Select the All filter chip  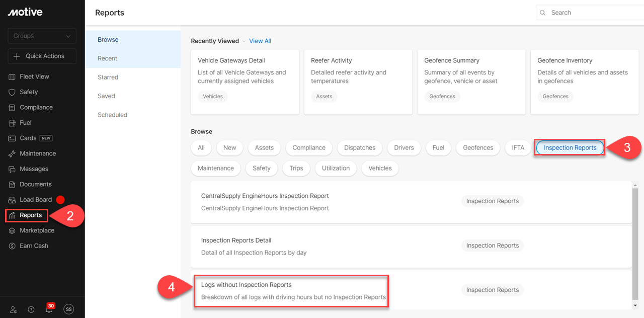(201, 148)
